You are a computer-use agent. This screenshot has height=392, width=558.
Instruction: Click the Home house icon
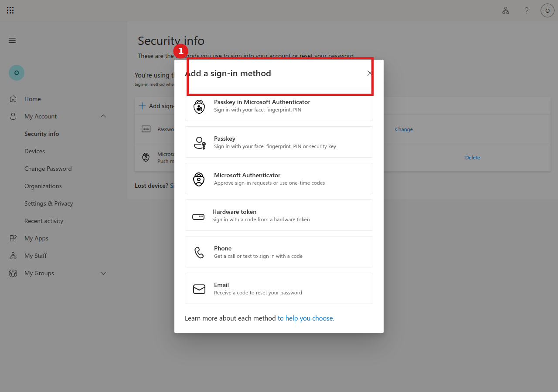click(13, 99)
